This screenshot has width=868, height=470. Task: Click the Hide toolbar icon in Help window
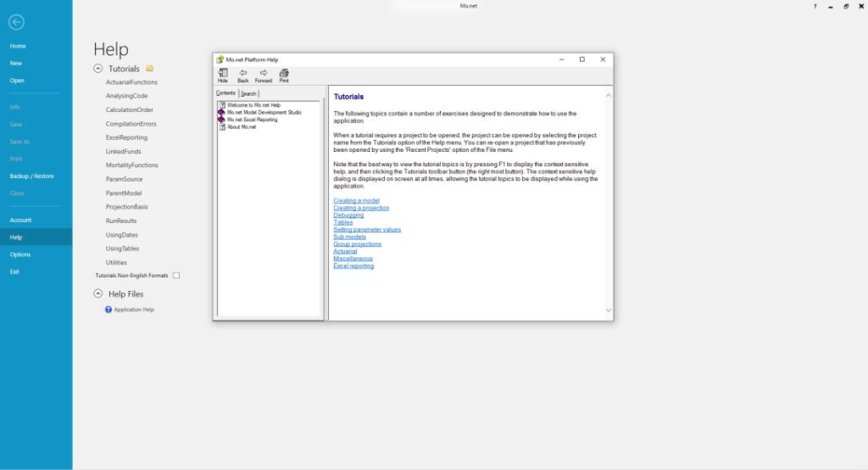(x=223, y=73)
